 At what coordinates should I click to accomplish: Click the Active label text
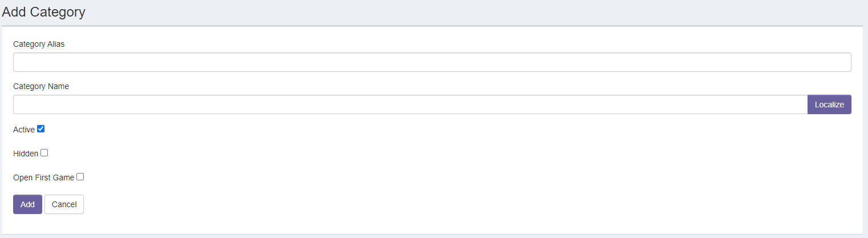(x=24, y=130)
